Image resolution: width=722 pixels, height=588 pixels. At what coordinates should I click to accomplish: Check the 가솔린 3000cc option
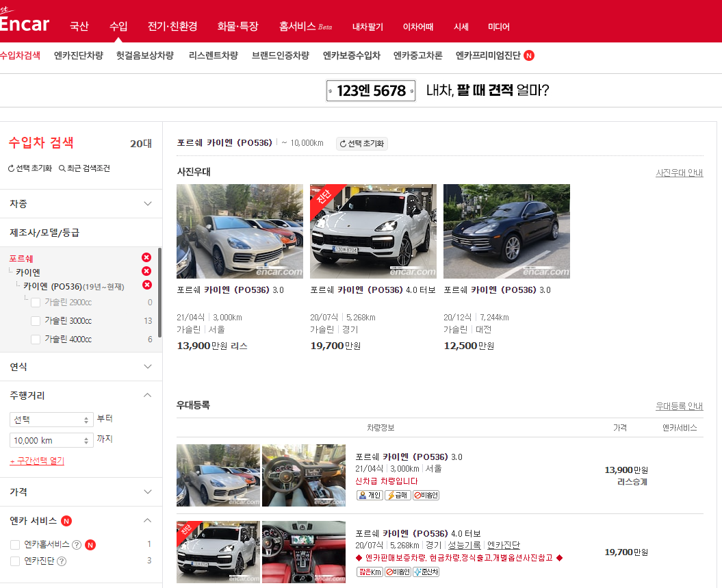[x=36, y=321]
